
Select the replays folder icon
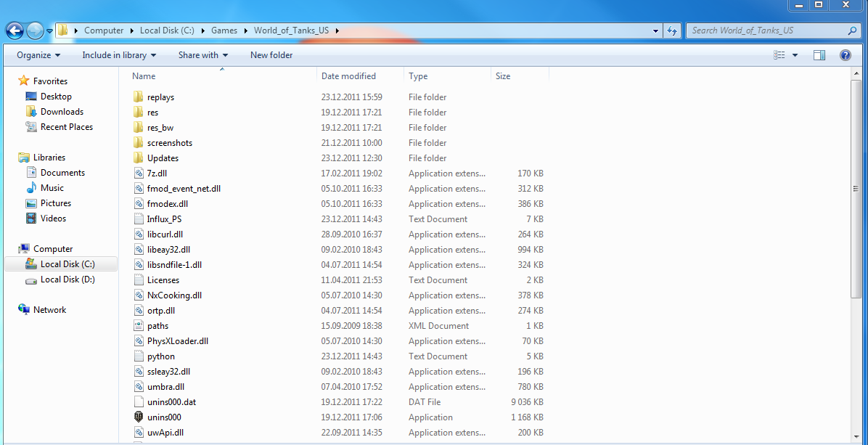tap(139, 97)
